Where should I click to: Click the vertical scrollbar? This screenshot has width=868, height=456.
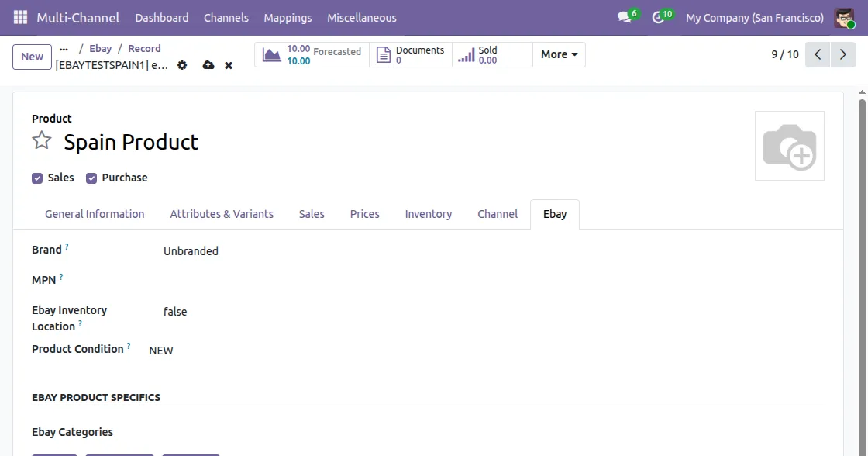click(x=862, y=277)
